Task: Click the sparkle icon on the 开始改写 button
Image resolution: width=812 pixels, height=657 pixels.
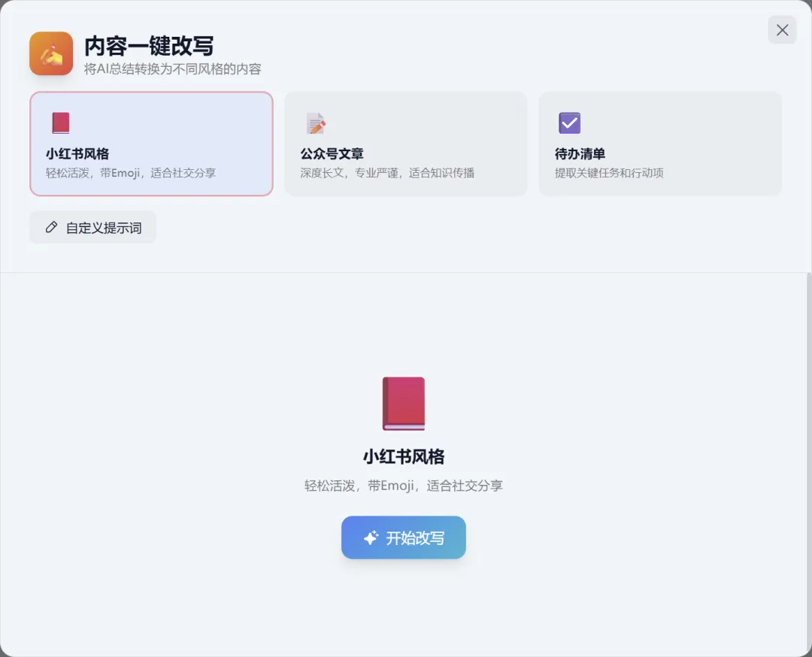Action: point(371,538)
